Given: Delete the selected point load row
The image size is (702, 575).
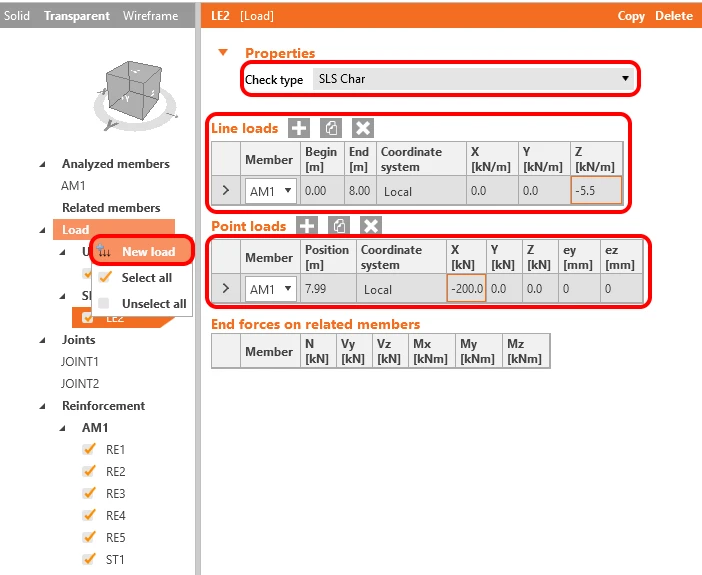Looking at the screenshot, I should click(371, 226).
